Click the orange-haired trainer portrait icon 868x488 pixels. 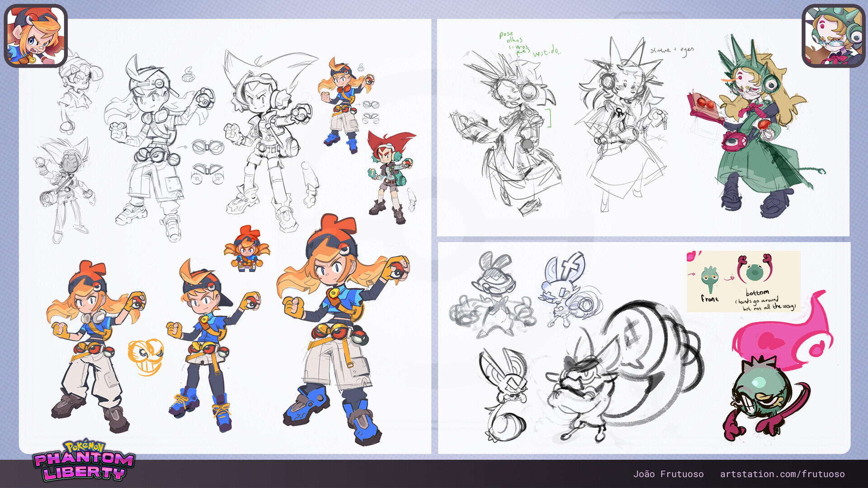(36, 36)
